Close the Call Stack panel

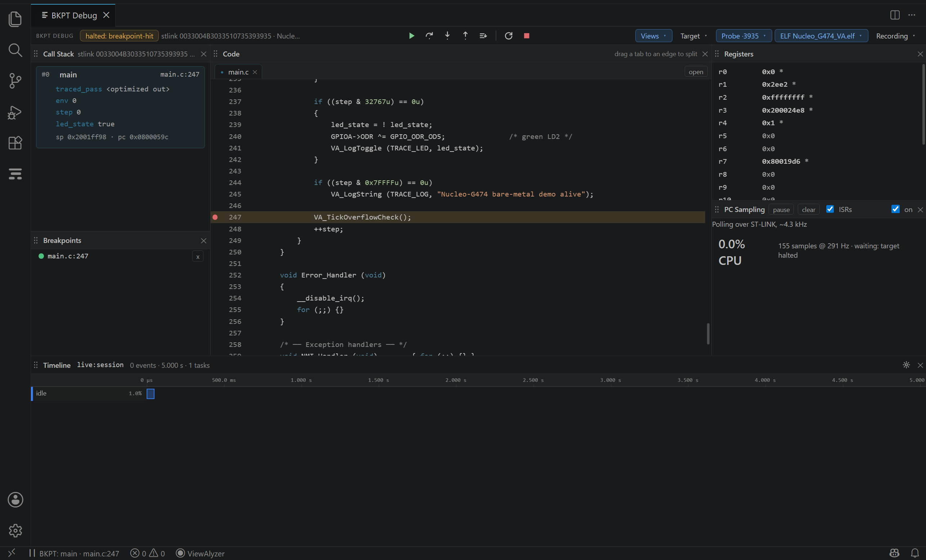pos(204,54)
